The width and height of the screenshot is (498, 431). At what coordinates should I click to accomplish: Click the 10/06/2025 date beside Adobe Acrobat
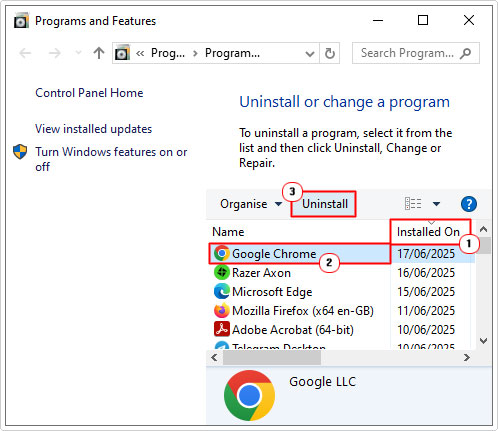[426, 330]
